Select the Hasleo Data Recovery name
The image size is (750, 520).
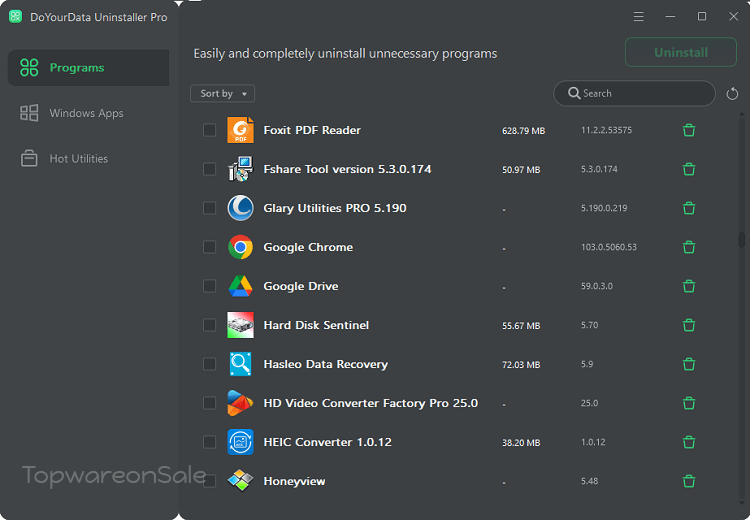326,364
